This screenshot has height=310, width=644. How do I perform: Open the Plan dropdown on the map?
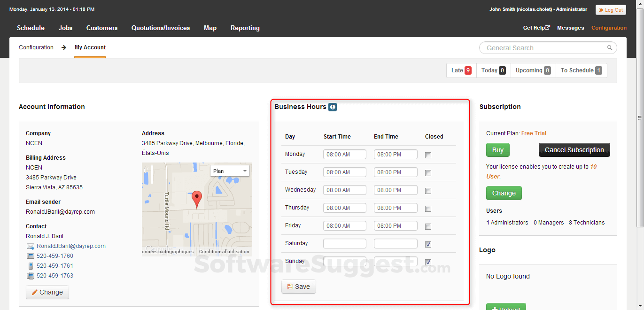coord(230,170)
